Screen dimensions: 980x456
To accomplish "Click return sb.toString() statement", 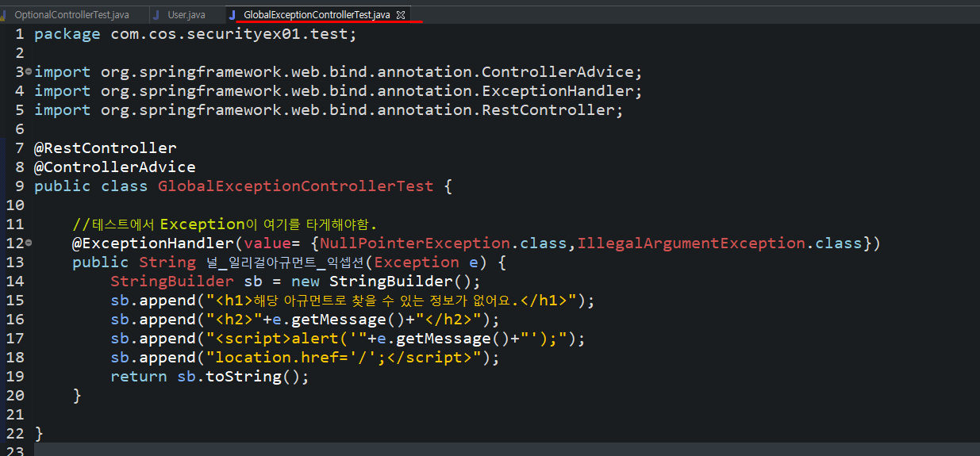I will point(210,377).
